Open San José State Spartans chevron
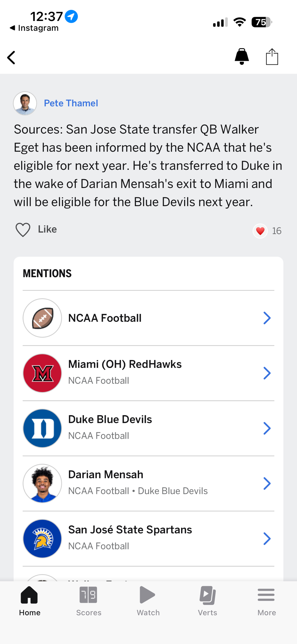This screenshot has width=297, height=644. 267,538
